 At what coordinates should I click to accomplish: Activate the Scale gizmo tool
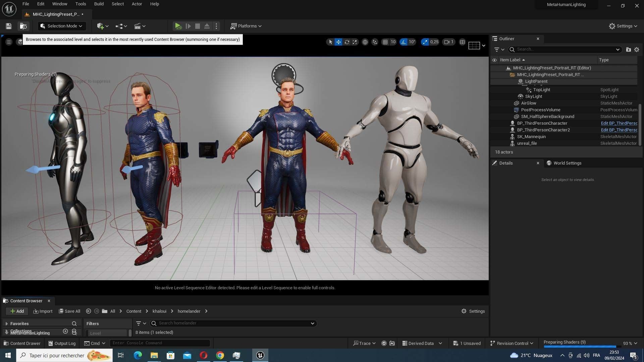[x=355, y=42]
